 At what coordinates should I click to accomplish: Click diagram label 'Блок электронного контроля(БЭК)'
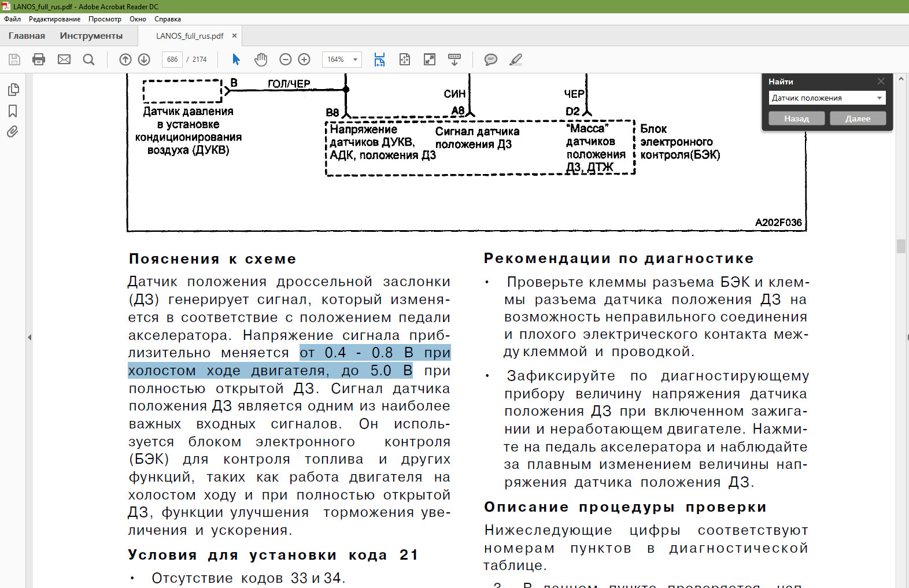[680, 142]
